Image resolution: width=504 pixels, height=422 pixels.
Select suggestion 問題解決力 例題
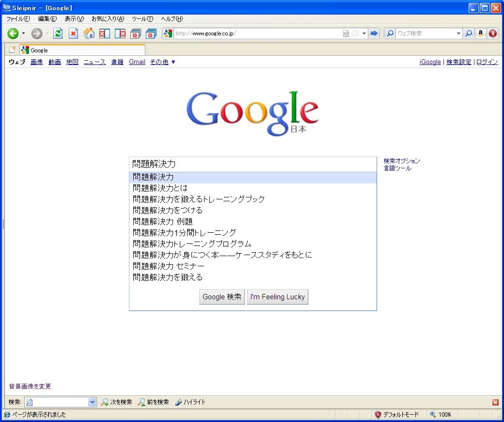pyautogui.click(x=252, y=221)
